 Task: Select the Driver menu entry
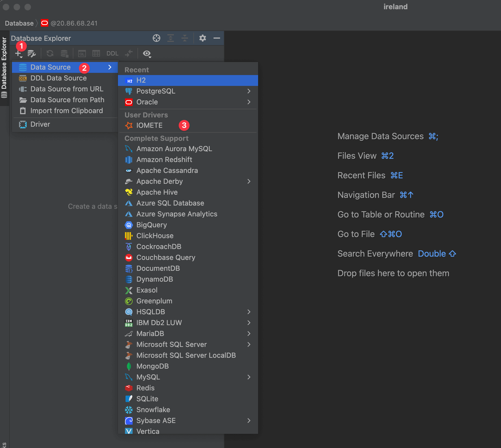pos(65,124)
